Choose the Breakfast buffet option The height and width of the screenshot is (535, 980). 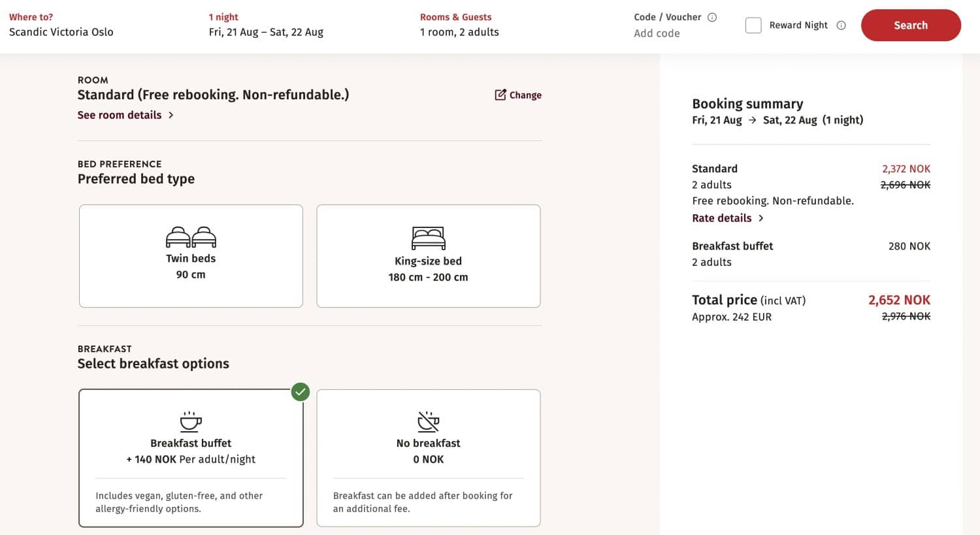click(191, 458)
